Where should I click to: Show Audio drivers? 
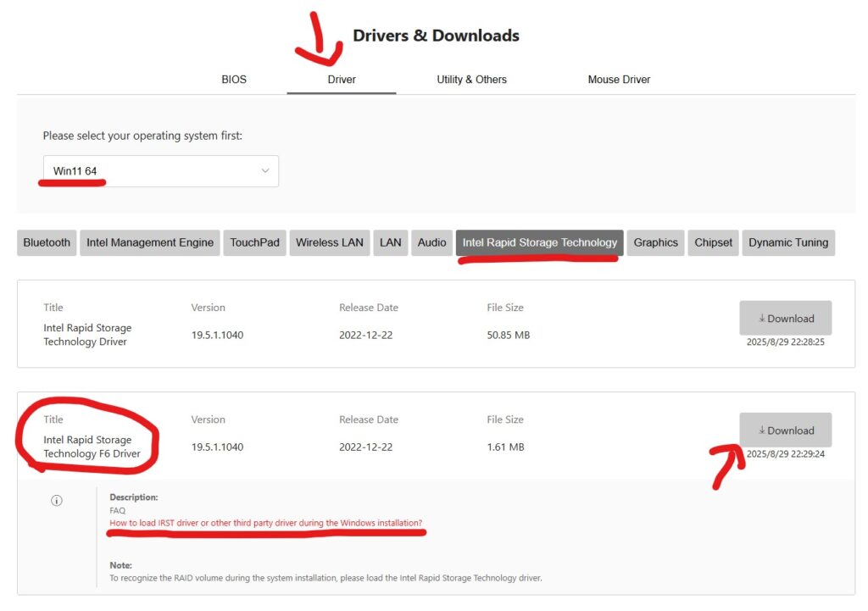pyautogui.click(x=431, y=242)
